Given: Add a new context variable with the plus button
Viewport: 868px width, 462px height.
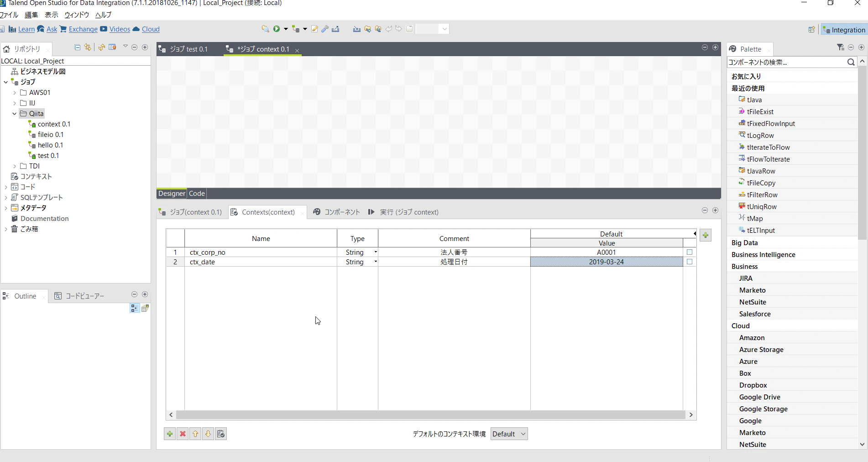Looking at the screenshot, I should [170, 434].
